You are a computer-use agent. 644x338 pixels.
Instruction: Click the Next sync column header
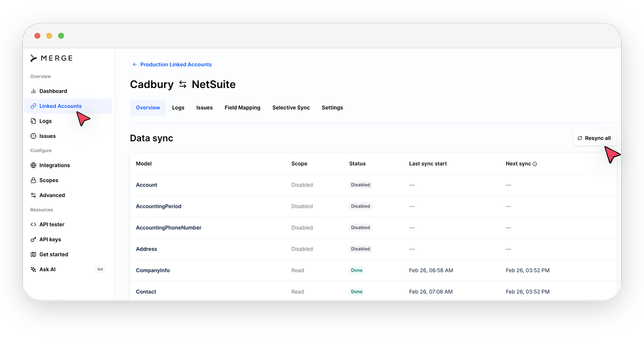518,163
